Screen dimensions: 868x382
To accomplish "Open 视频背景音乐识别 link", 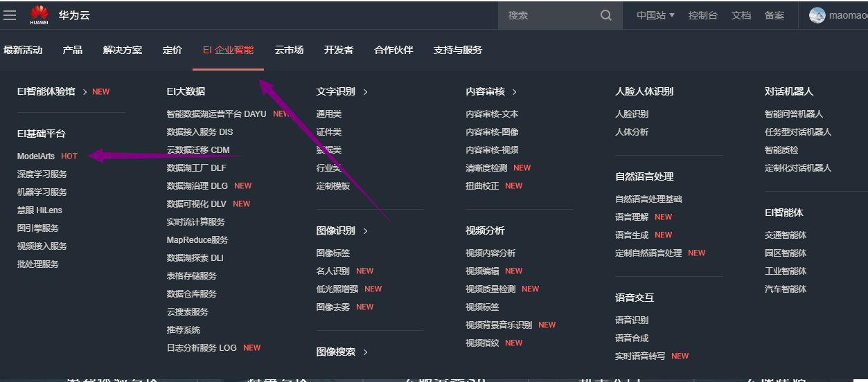I will pos(499,325).
